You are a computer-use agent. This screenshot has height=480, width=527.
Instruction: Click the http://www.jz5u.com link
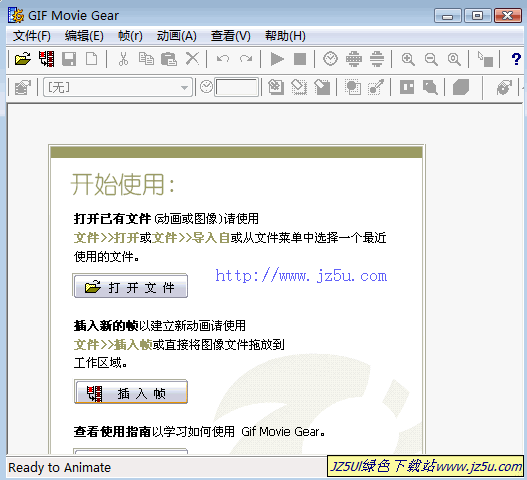point(301,276)
